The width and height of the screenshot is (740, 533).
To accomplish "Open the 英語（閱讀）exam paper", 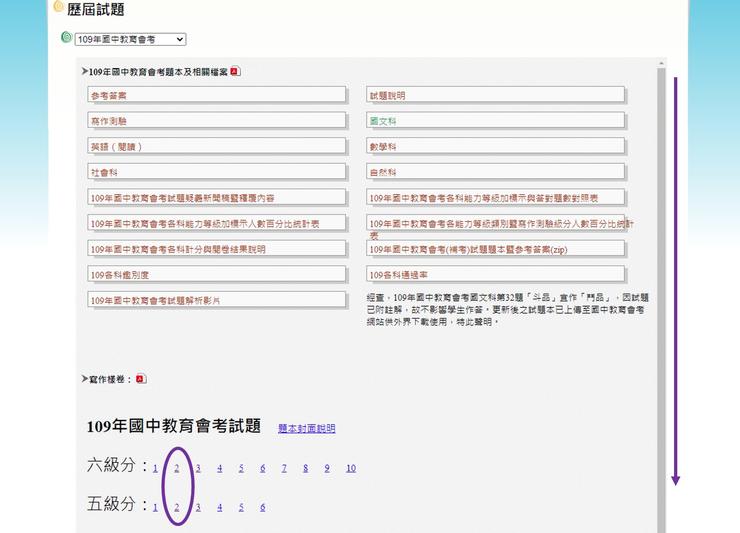I will [x=117, y=147].
